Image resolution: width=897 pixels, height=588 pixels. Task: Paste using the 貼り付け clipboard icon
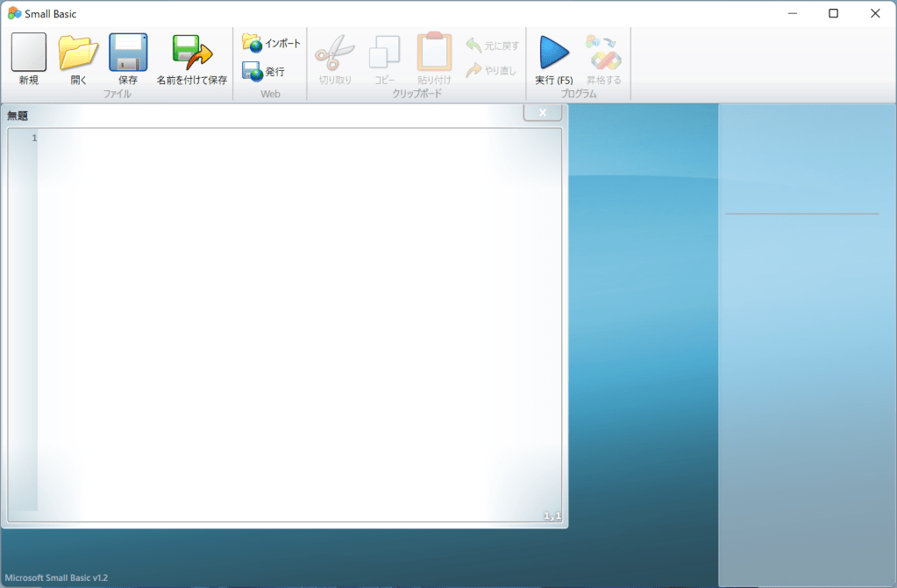pyautogui.click(x=434, y=53)
